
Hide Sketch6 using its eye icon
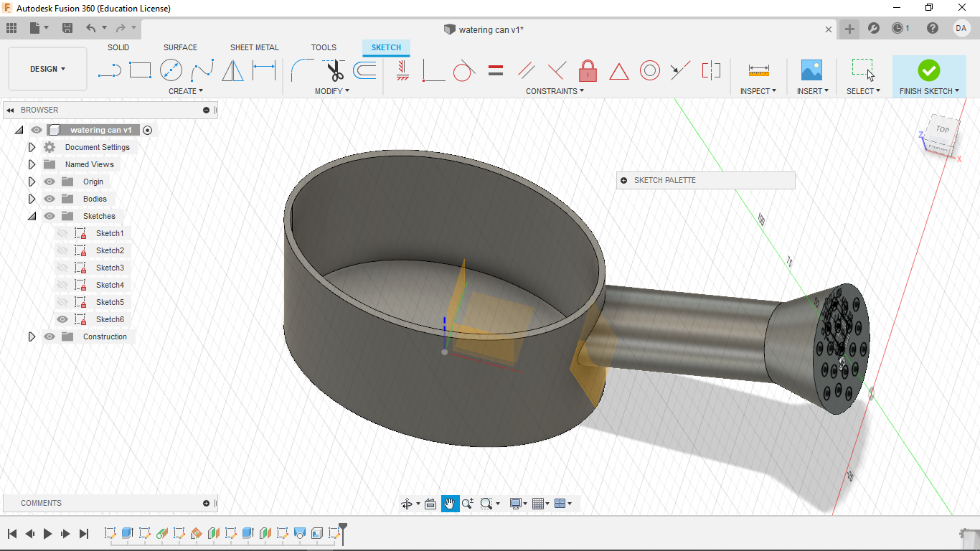(62, 319)
